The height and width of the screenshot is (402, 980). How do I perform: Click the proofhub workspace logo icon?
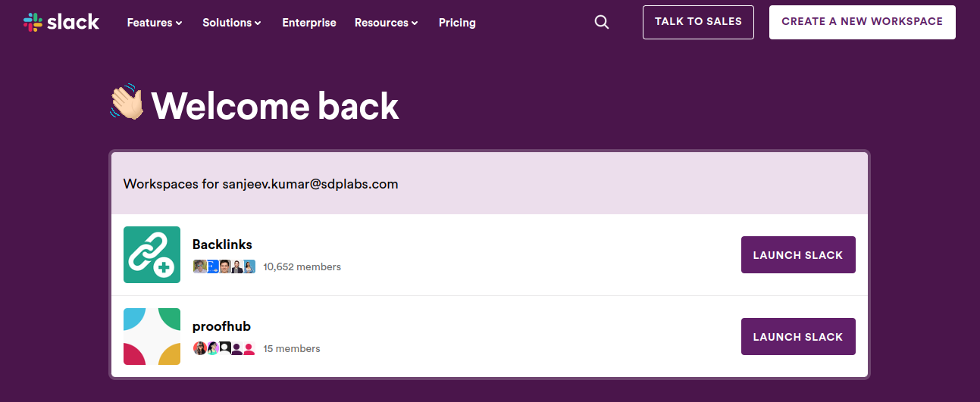(x=152, y=336)
